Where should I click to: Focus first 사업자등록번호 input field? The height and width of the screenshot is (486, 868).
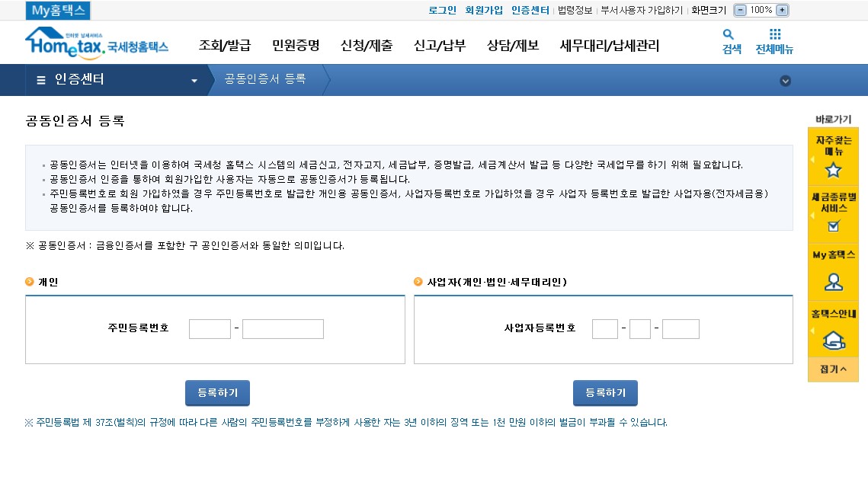click(605, 329)
